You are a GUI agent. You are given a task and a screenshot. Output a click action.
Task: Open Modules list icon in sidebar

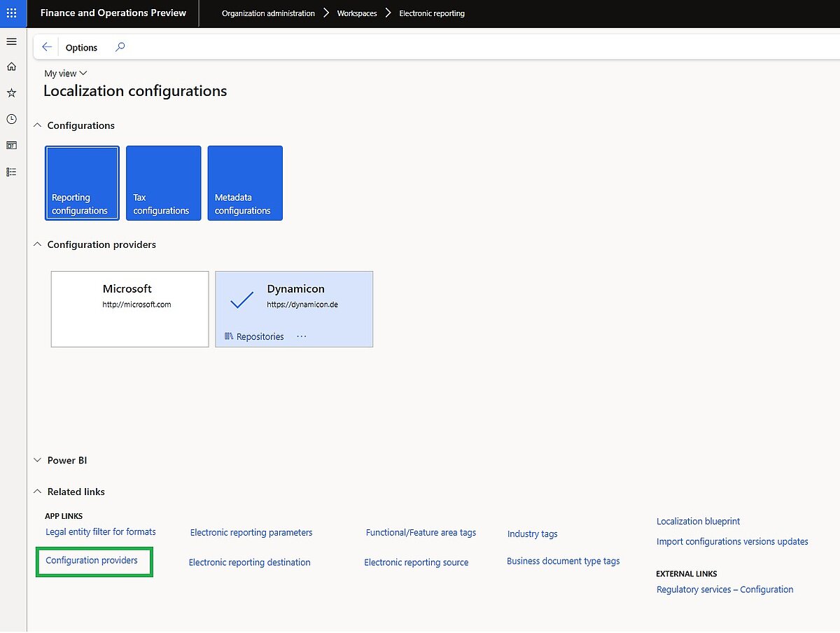(x=11, y=172)
